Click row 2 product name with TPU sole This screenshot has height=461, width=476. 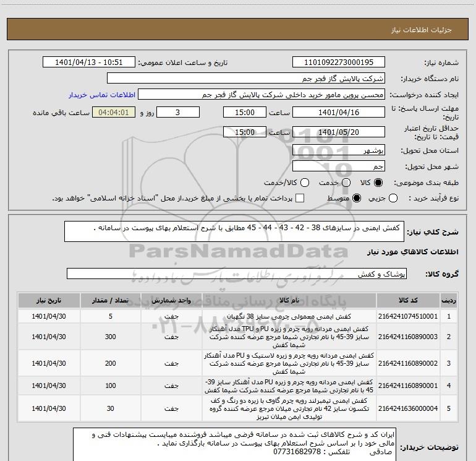[x=289, y=337]
